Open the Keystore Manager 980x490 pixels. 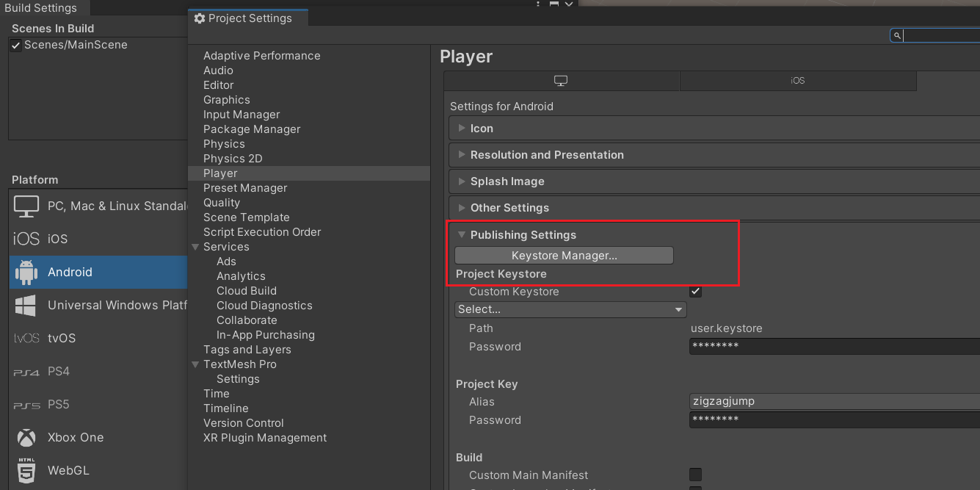(564, 256)
